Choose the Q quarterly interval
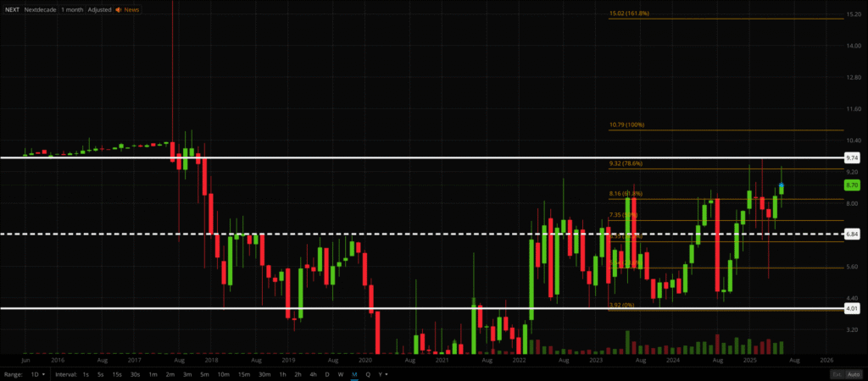 [x=368, y=373]
